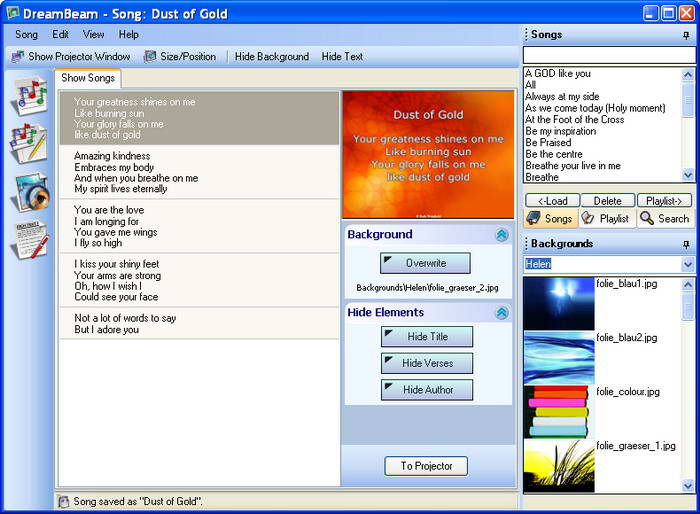Open the Edit menu
This screenshot has height=514, width=700.
[60, 34]
